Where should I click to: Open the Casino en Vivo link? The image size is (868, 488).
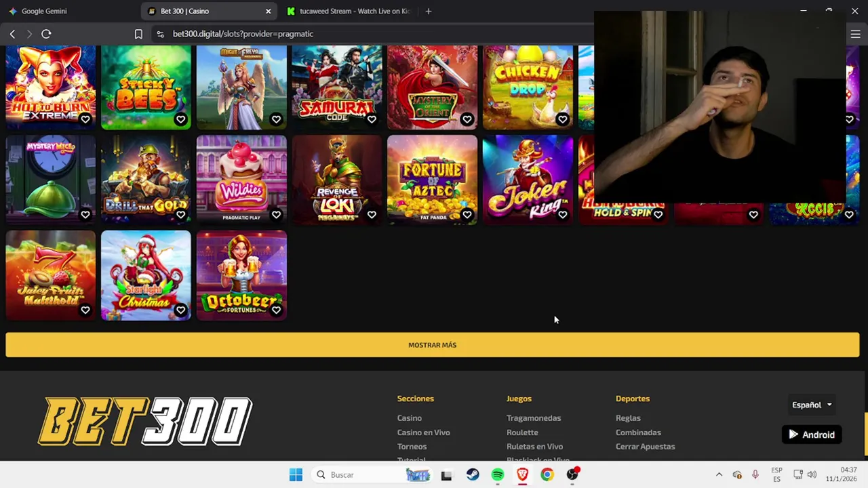(x=424, y=432)
